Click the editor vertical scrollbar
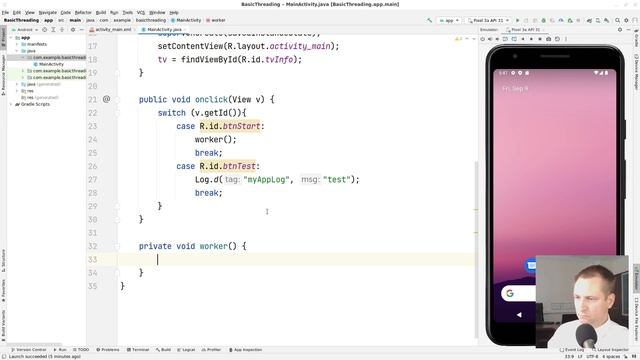640x360 pixels. 477,249
